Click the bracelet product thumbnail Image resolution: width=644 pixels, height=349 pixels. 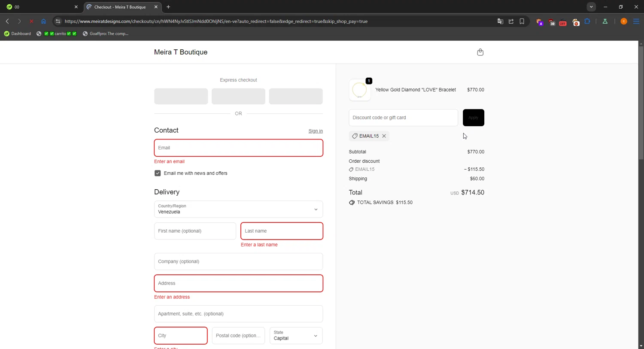(360, 90)
